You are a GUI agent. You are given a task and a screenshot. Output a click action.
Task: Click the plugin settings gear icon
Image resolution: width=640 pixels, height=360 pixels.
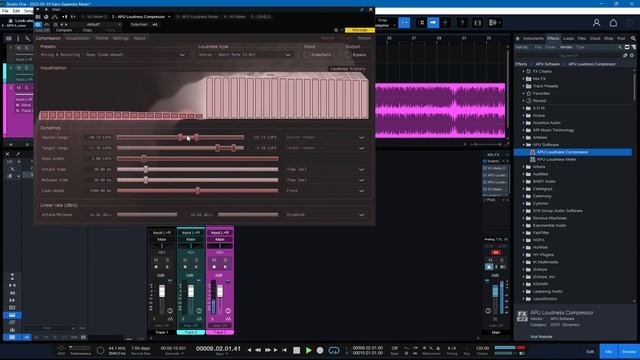click(x=336, y=30)
